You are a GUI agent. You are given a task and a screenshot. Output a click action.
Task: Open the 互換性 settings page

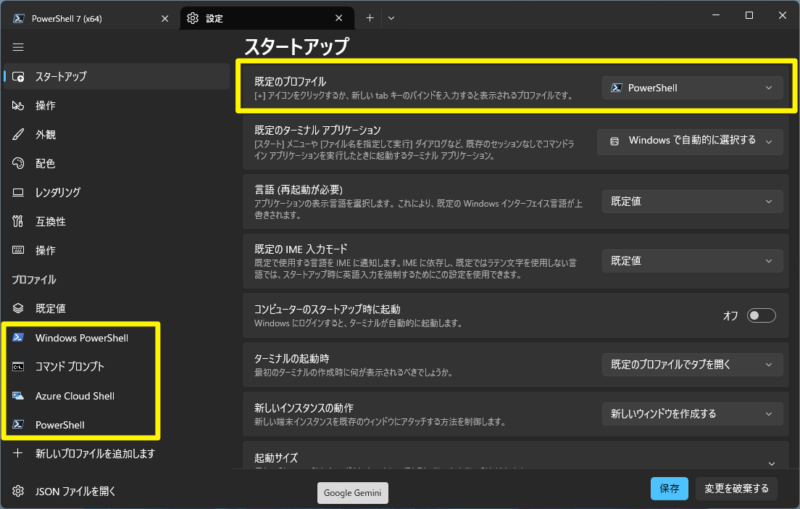pyautogui.click(x=117, y=221)
